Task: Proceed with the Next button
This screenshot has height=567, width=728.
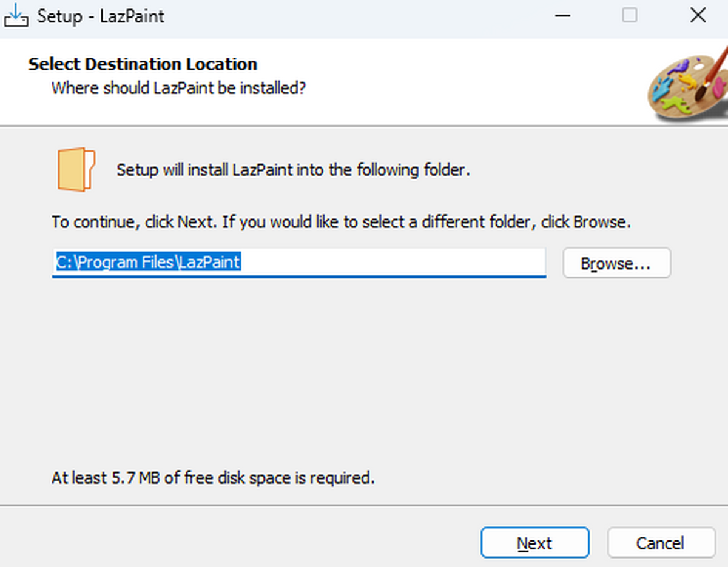Action: click(534, 543)
